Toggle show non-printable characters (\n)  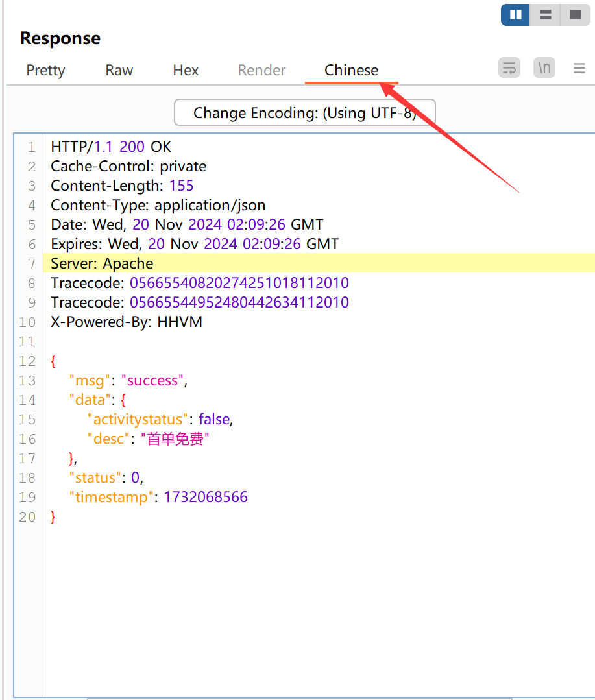(x=544, y=67)
